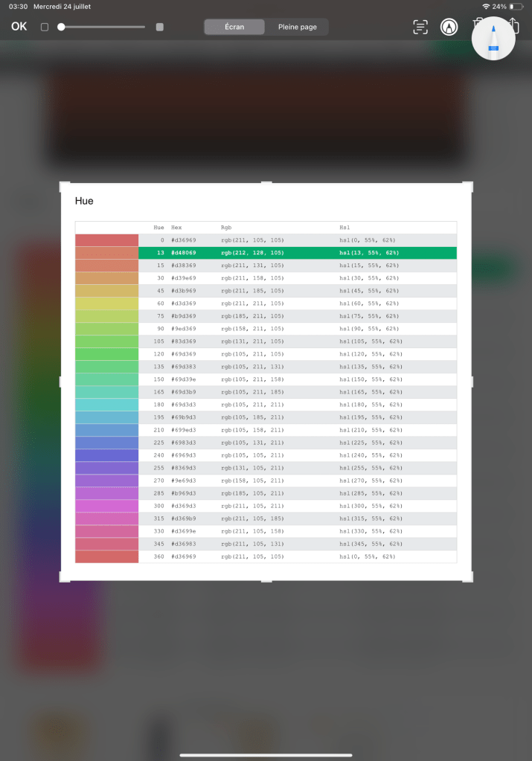
Task: Click the blue swatch for hue 240
Action: click(x=106, y=455)
